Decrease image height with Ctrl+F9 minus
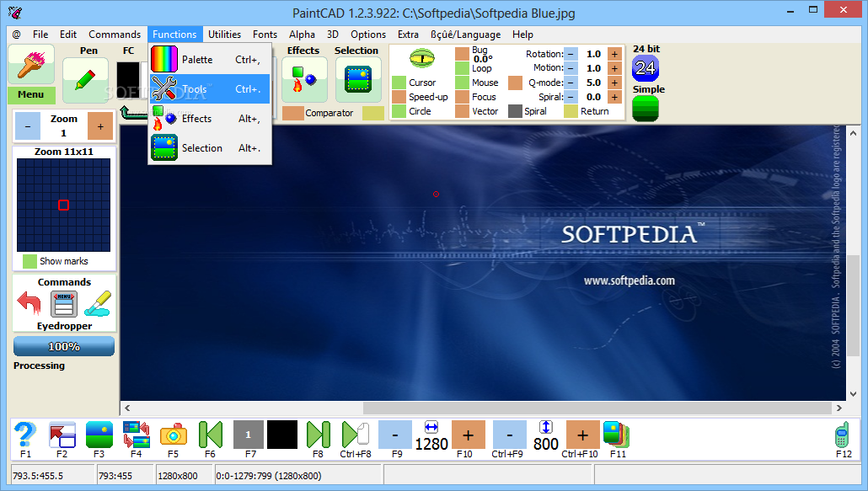The width and height of the screenshot is (868, 491). pyautogui.click(x=509, y=435)
